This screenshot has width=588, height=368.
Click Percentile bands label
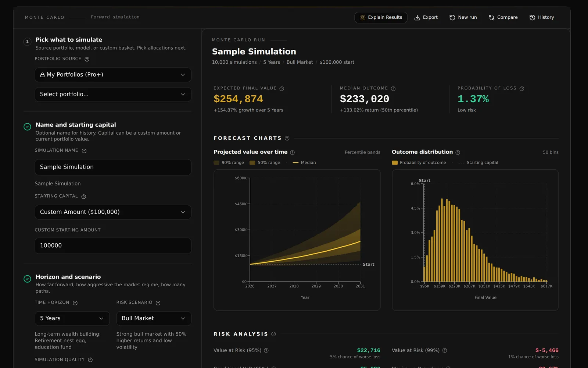(362, 152)
